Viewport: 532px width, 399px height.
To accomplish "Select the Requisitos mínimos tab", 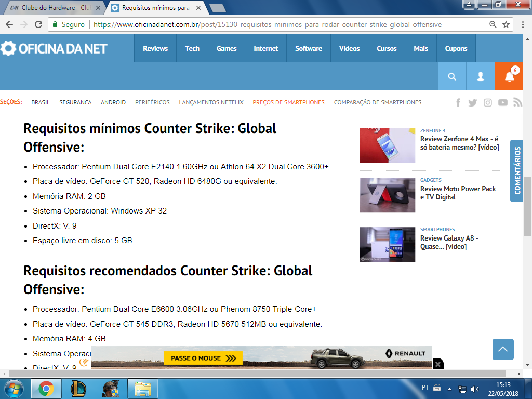I will (x=156, y=7).
